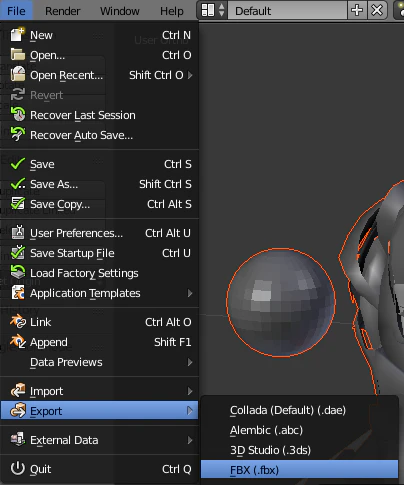Click the Ctrl O shortcut text
Screen dimensions: 404x485
point(177,55)
